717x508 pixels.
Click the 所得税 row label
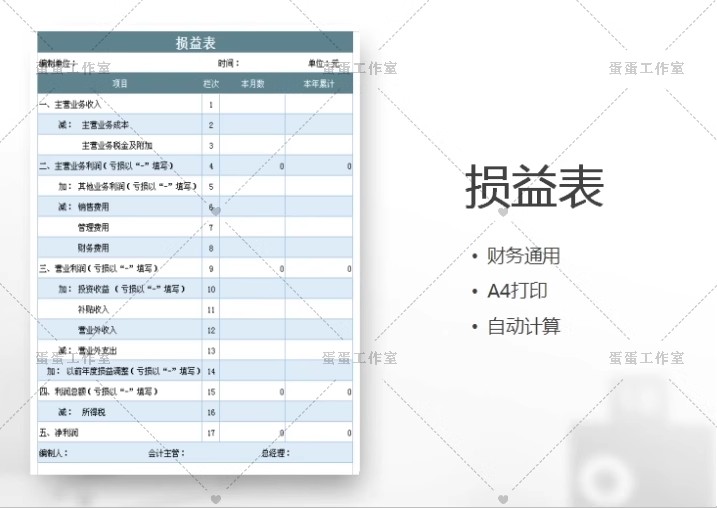pyautogui.click(x=93, y=412)
